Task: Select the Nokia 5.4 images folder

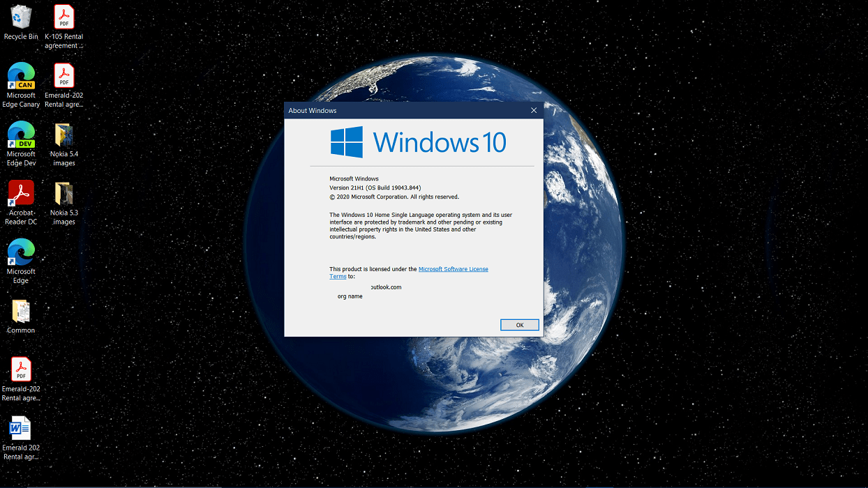Action: 63,144
